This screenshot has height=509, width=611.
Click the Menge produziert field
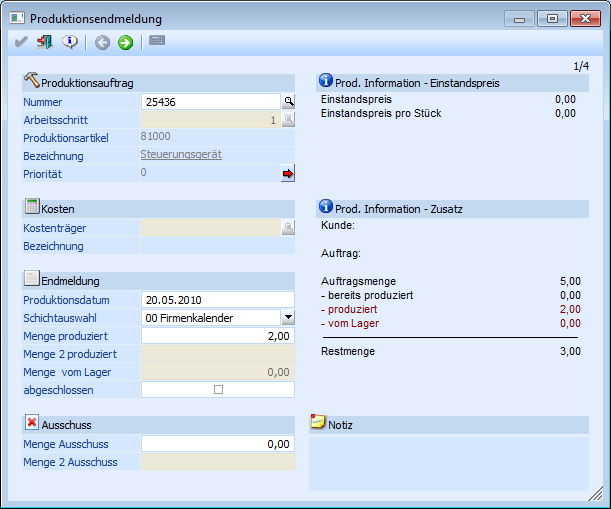(217, 336)
